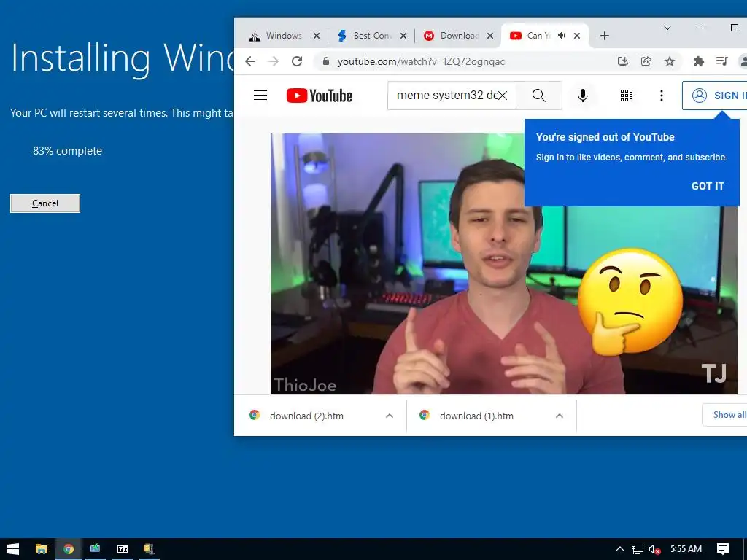
Task: Install app icon in address bar
Action: click(x=623, y=61)
